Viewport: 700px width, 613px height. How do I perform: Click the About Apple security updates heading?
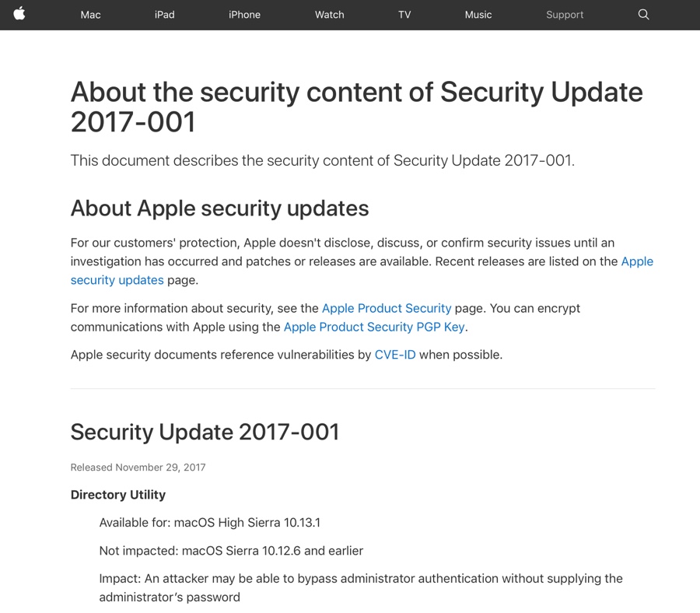click(219, 208)
